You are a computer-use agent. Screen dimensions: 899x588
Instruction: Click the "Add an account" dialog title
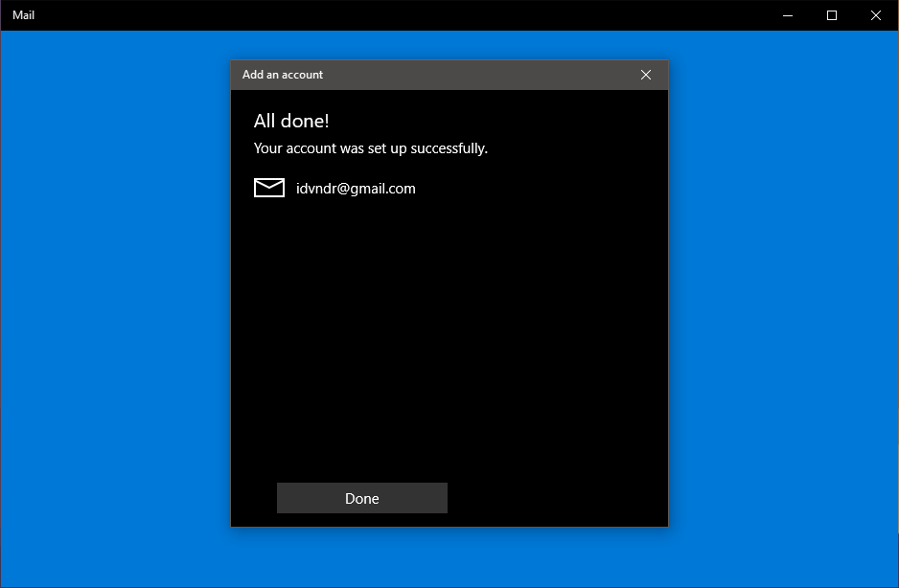[283, 75]
